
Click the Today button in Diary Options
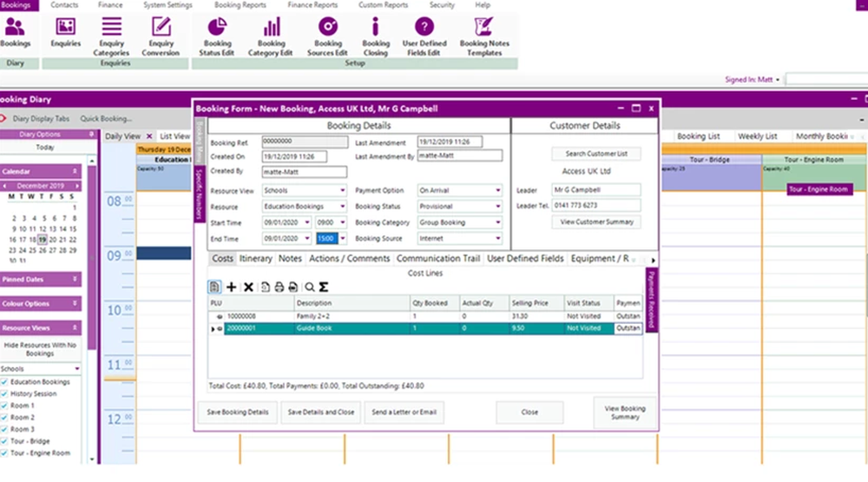pos(45,148)
